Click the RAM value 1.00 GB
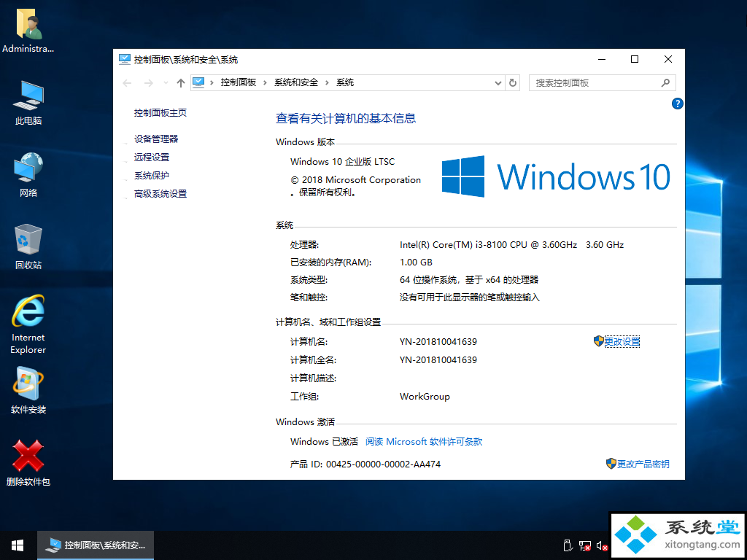This screenshot has width=747, height=560. click(x=416, y=262)
